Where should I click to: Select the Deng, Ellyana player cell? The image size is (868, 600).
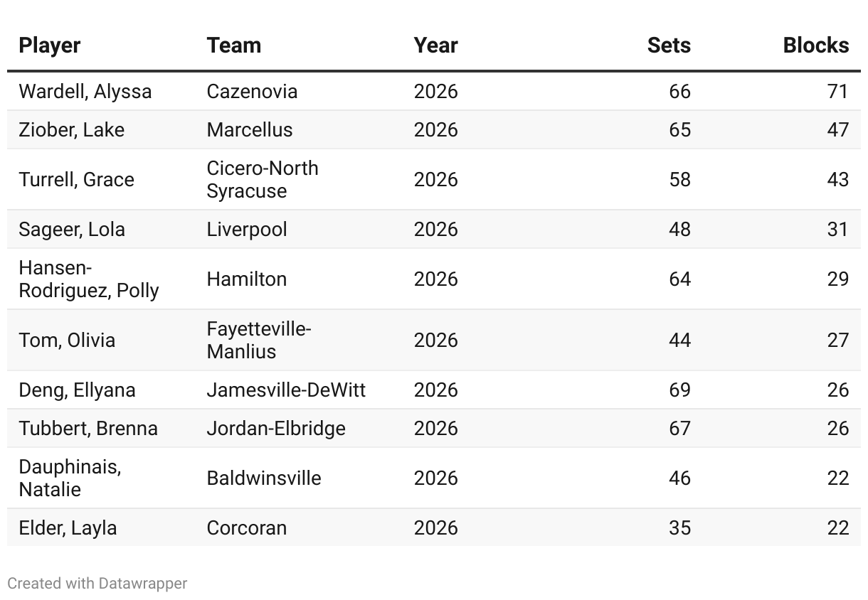click(77, 390)
